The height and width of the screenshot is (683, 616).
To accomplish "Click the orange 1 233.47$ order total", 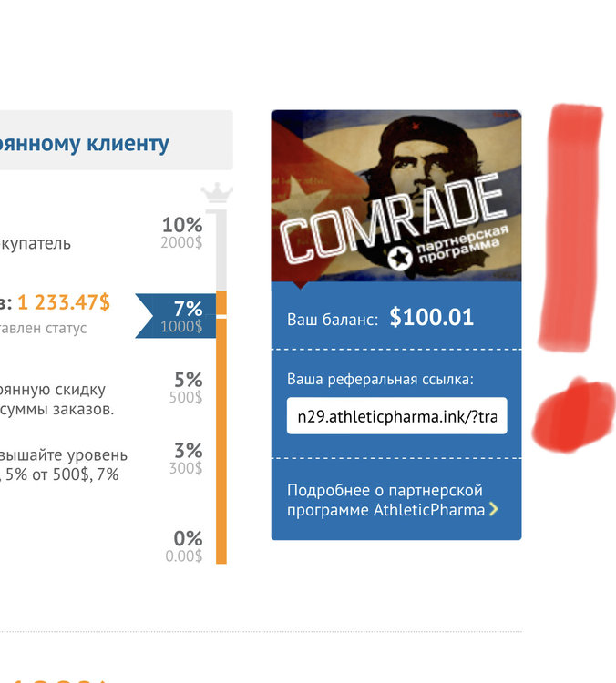I will (64, 302).
